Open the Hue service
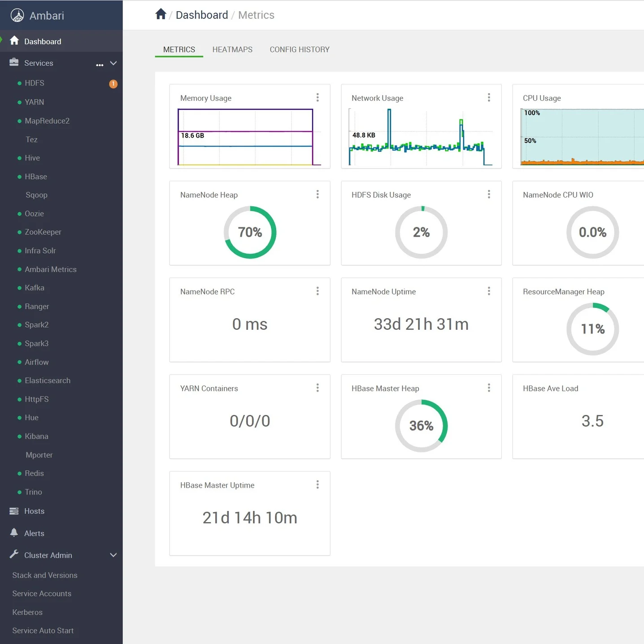The height and width of the screenshot is (644, 644). [x=31, y=418]
